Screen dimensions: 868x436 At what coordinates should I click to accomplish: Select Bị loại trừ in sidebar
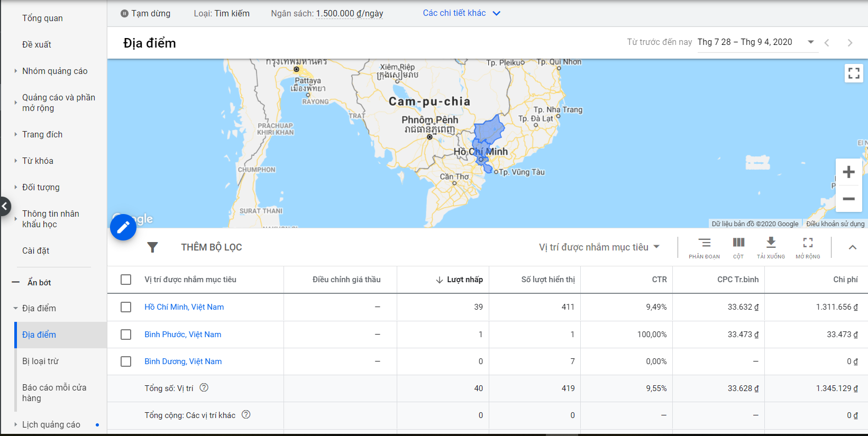coord(40,361)
